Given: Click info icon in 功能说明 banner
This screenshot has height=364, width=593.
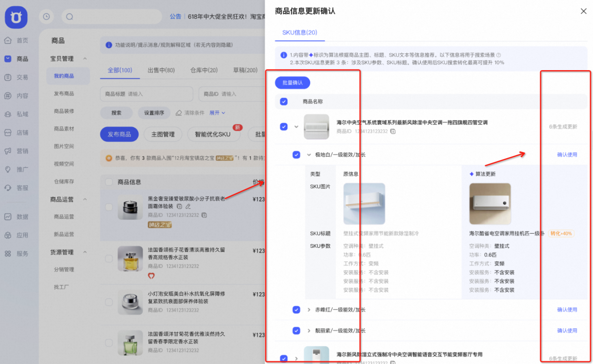Looking at the screenshot, I should [x=109, y=45].
